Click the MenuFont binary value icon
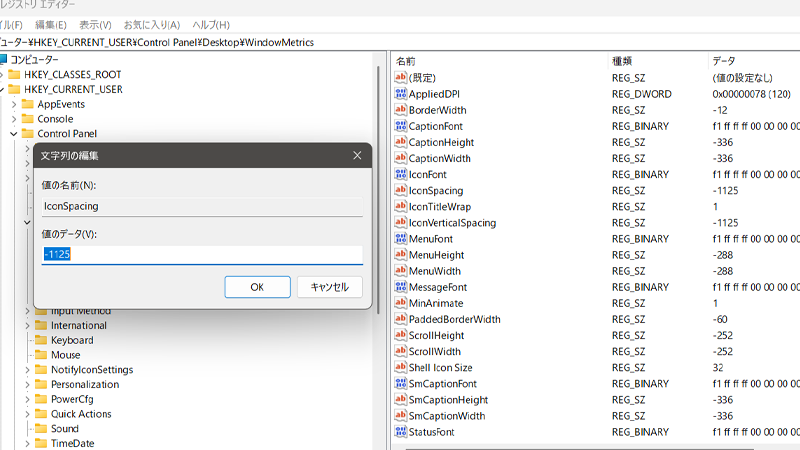This screenshot has height=450, width=800. [x=401, y=238]
